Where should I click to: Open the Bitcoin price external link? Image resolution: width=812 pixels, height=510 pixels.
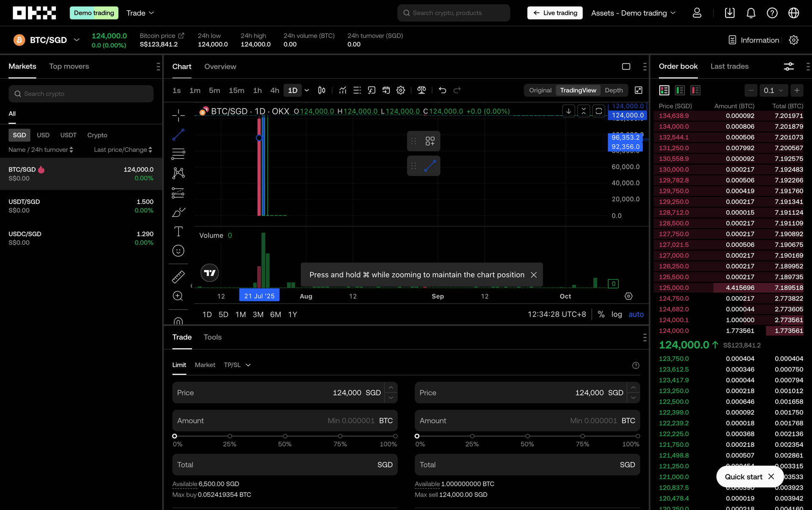point(181,36)
